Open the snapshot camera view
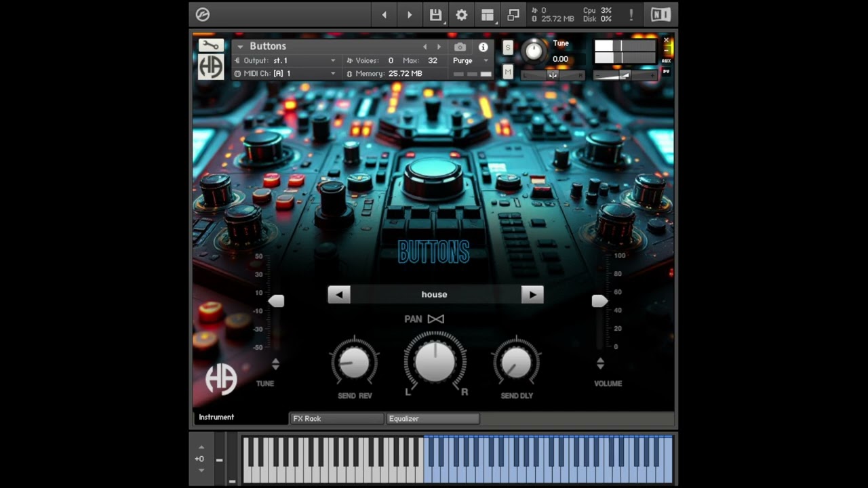Viewport: 868px width, 488px height. coord(460,47)
